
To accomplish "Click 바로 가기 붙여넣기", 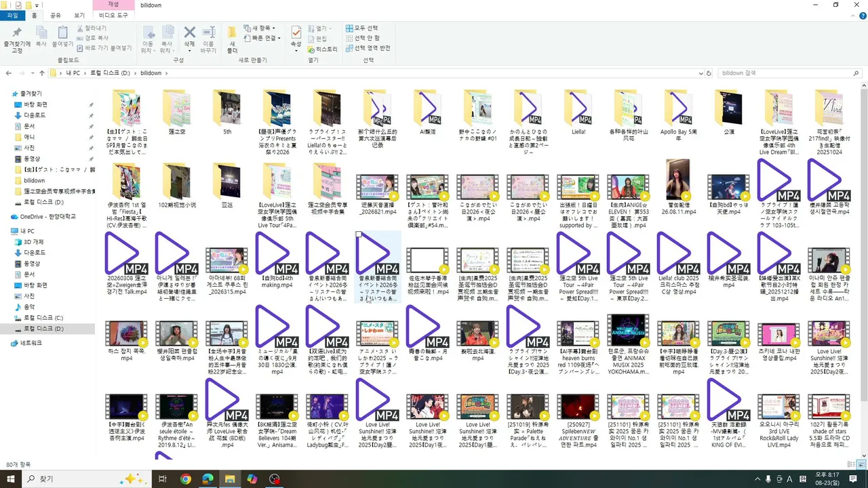I will tap(104, 48).
